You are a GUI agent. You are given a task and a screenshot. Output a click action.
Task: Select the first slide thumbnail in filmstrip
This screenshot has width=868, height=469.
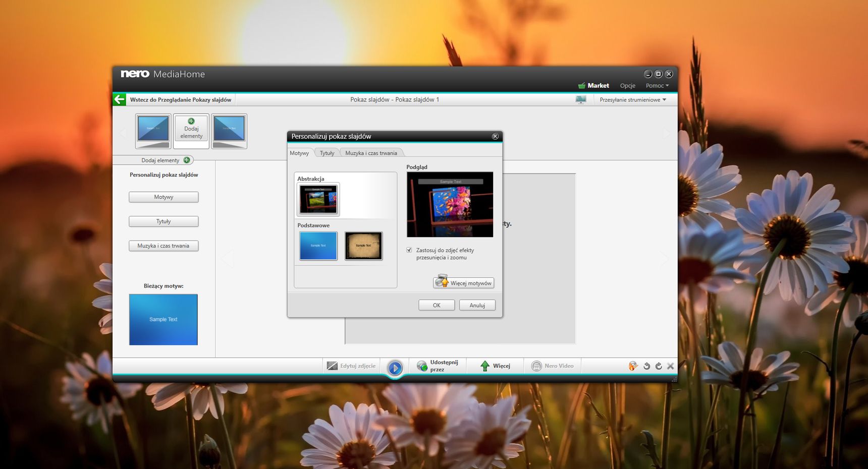click(153, 131)
